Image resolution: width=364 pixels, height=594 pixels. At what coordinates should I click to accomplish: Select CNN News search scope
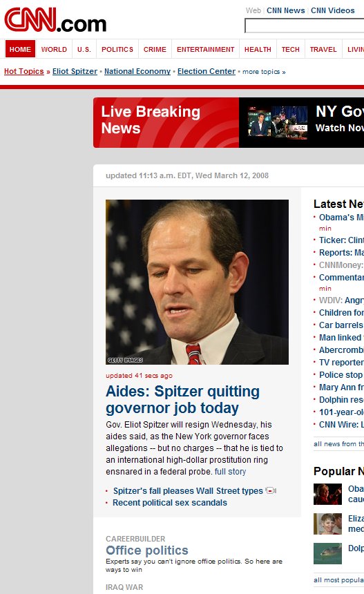coord(285,10)
